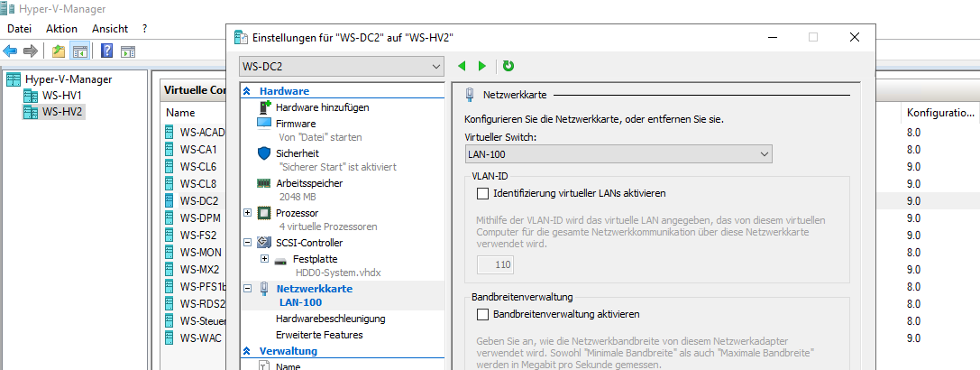Click the WS-MON virtual machine icon

click(x=169, y=253)
